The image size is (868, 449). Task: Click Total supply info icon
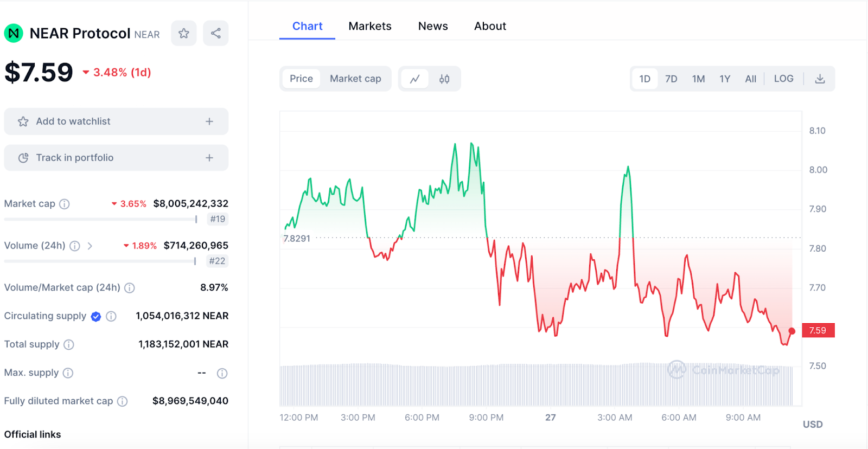point(69,344)
